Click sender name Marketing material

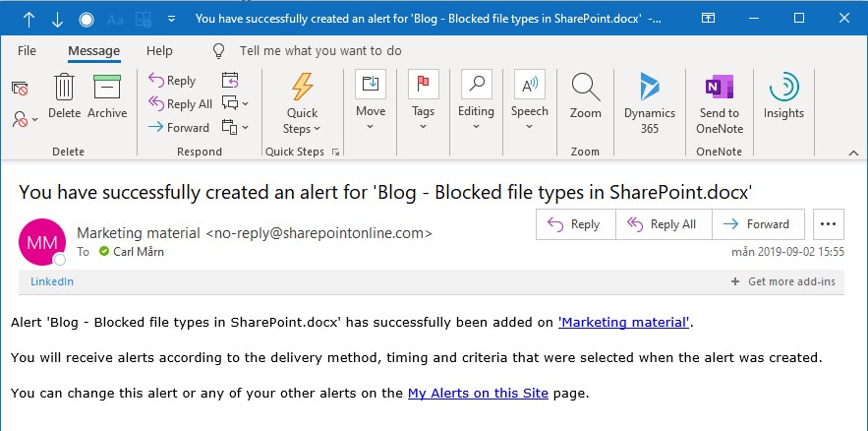pos(139,233)
